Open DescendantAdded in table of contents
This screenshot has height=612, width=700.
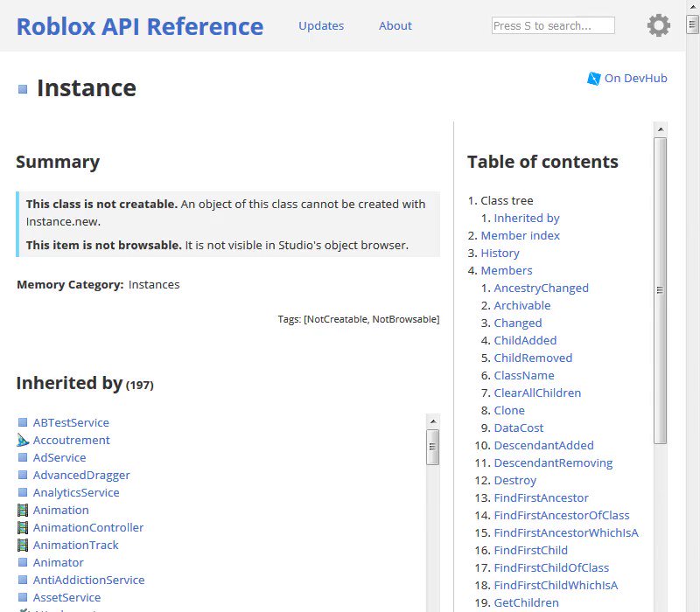[x=543, y=445]
